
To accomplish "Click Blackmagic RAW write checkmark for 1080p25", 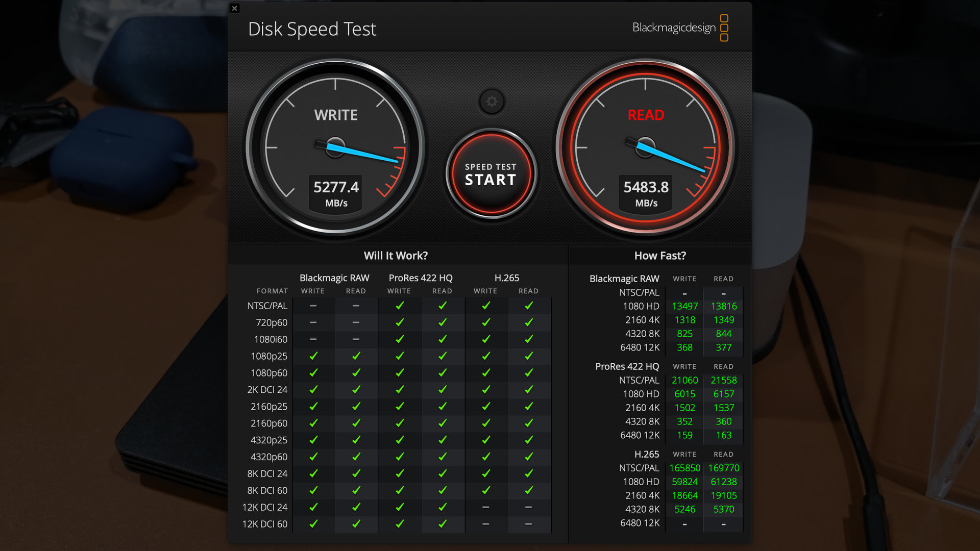I will (x=313, y=356).
